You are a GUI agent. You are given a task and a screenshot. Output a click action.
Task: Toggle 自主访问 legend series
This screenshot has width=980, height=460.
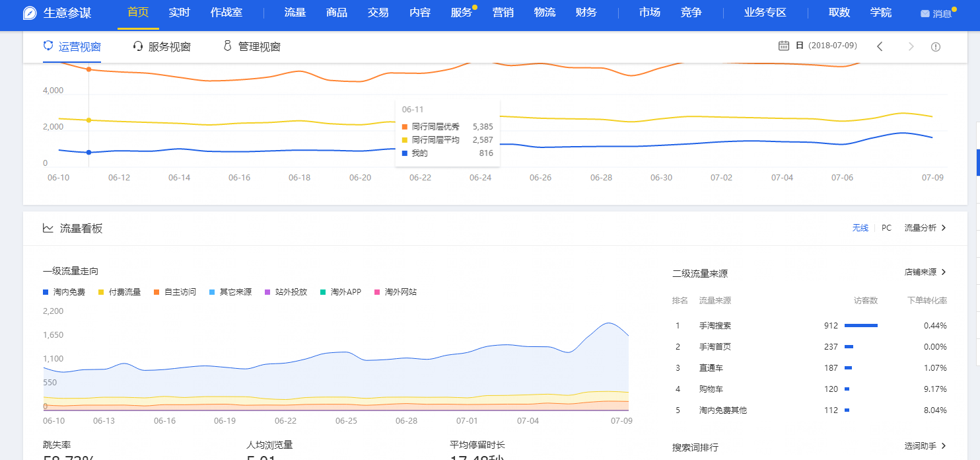[x=175, y=292]
